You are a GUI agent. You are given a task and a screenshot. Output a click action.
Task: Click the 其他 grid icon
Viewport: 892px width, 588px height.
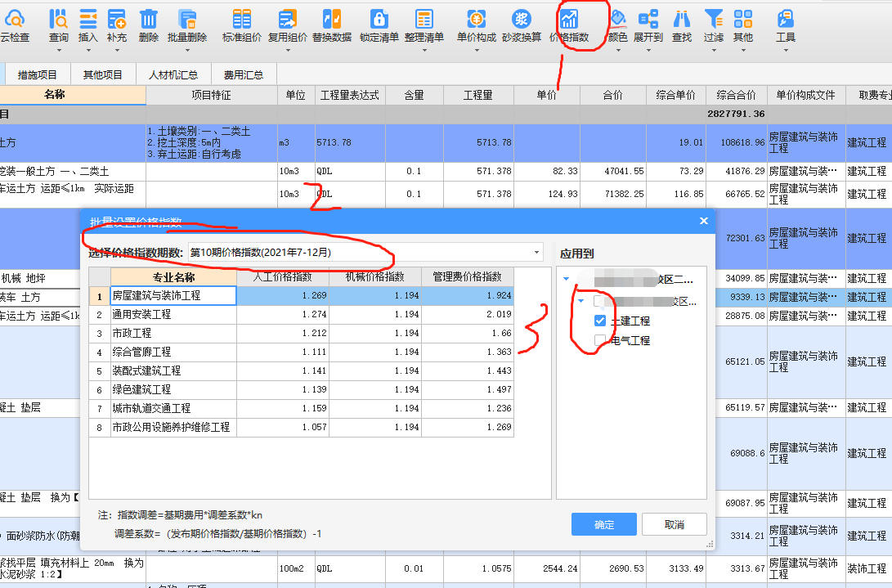[x=743, y=20]
